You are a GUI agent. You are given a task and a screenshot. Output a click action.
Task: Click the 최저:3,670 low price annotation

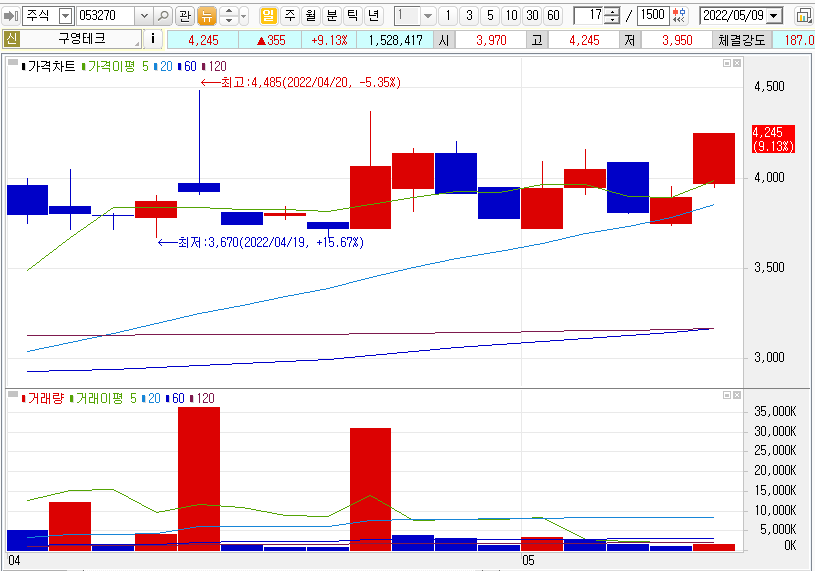[260, 243]
